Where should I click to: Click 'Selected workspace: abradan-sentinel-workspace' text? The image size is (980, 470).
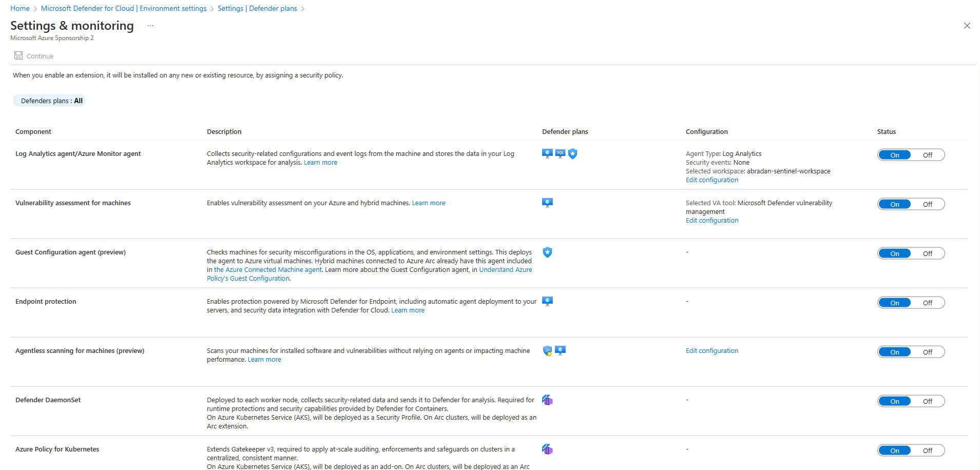(758, 171)
